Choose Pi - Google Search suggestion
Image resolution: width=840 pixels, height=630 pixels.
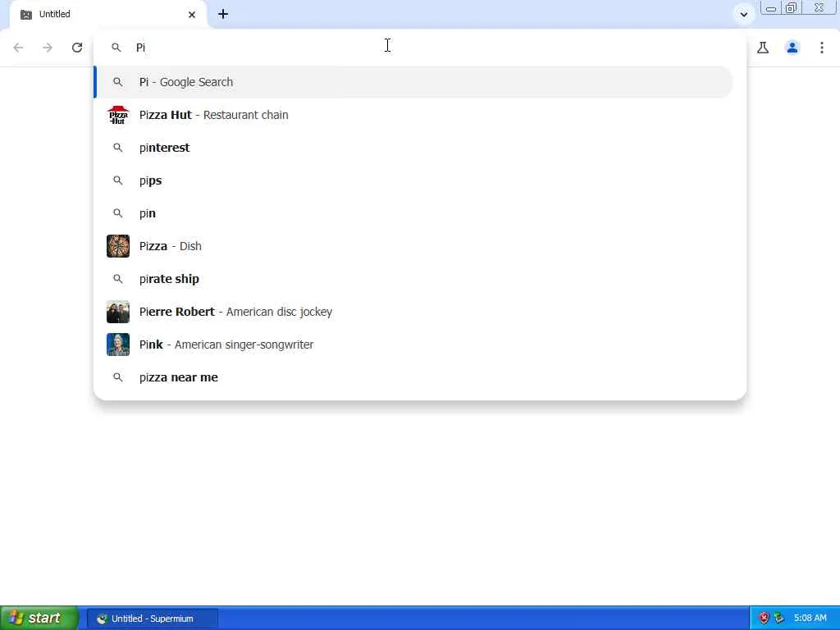413,82
